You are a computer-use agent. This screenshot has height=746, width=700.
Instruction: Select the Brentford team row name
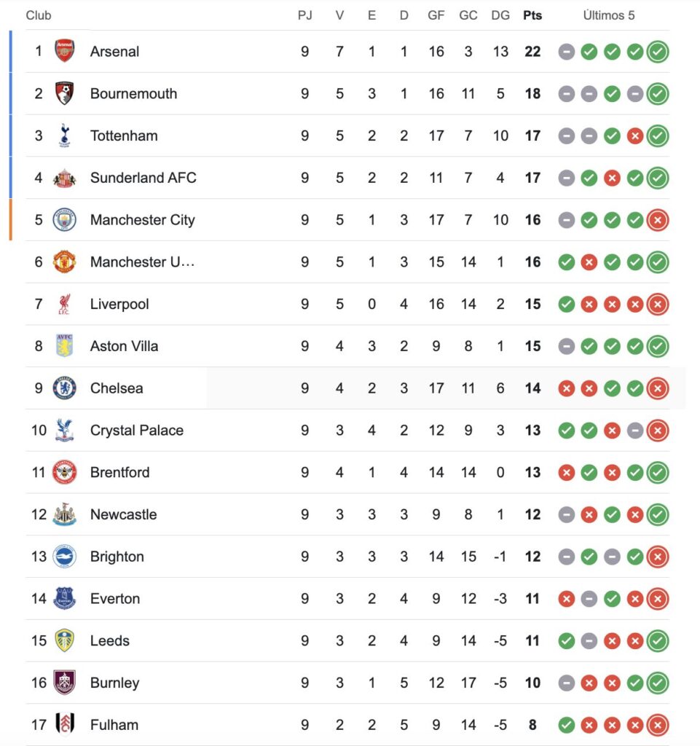coord(119,472)
